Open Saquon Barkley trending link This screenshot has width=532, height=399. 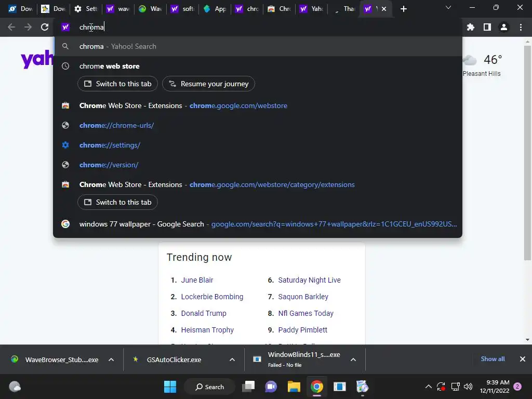303,297
